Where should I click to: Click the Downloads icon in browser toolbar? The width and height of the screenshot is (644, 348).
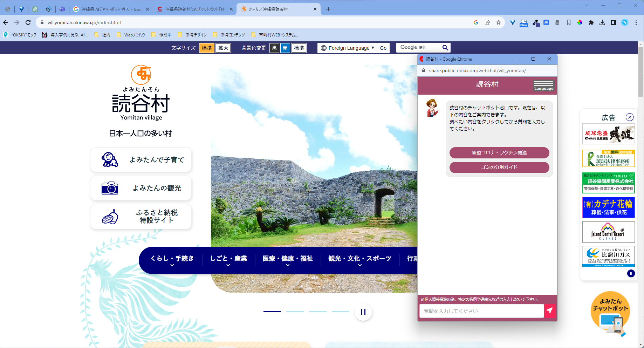point(603,22)
